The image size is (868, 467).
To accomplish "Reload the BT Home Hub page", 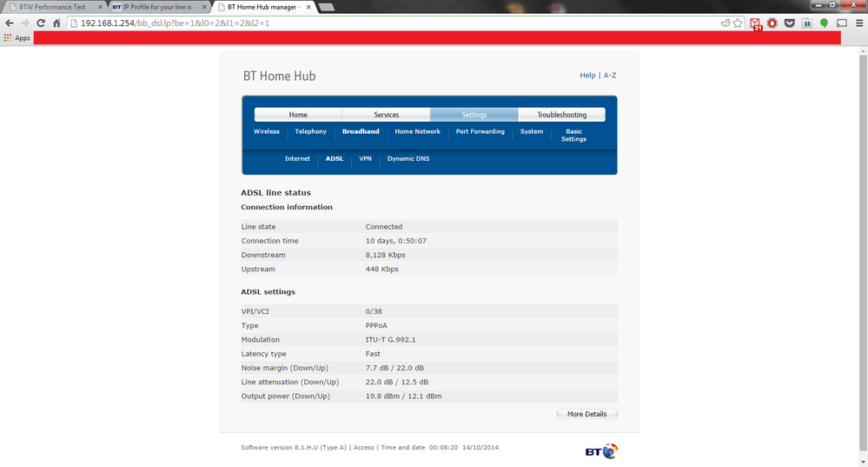I will (41, 23).
